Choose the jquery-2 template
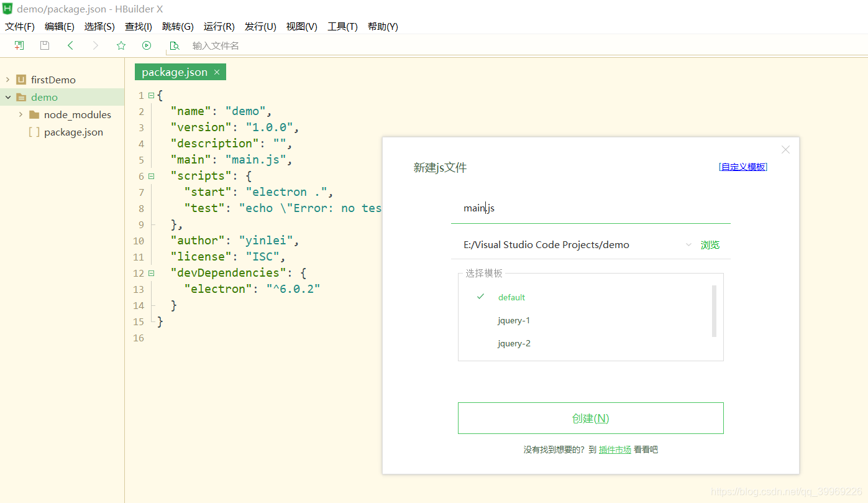 tap(514, 343)
